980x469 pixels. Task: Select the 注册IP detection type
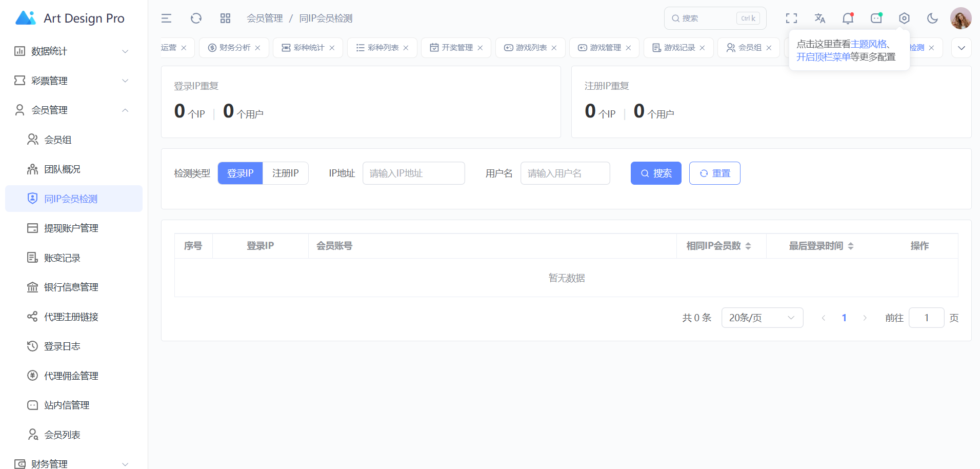point(285,173)
